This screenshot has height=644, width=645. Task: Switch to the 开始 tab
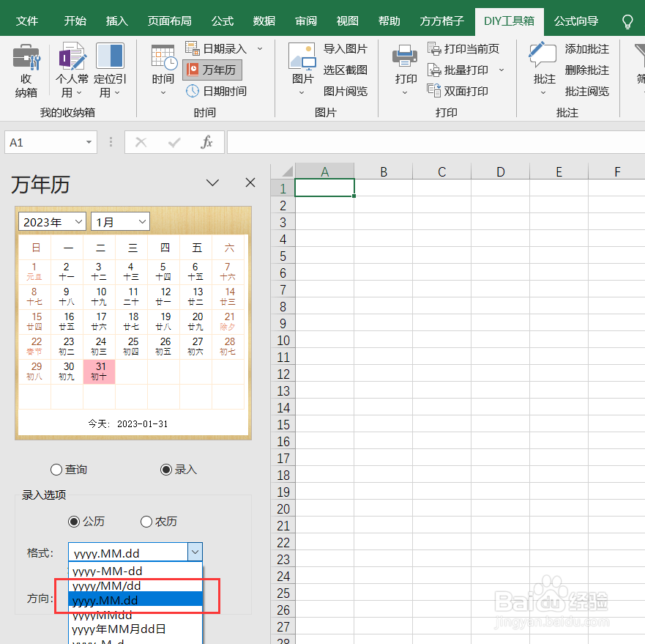click(75, 21)
